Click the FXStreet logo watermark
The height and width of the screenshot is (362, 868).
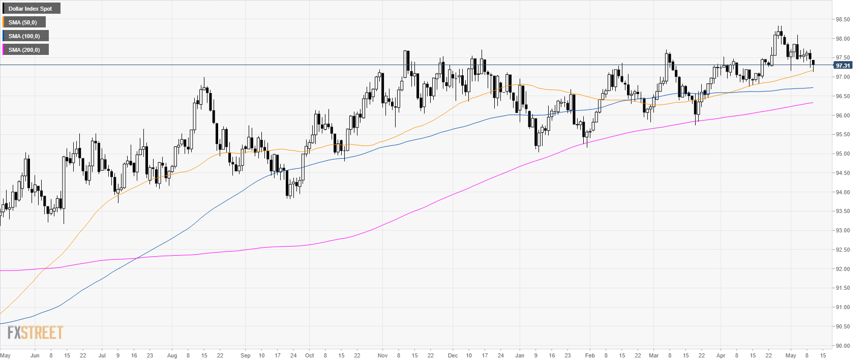pos(35,333)
